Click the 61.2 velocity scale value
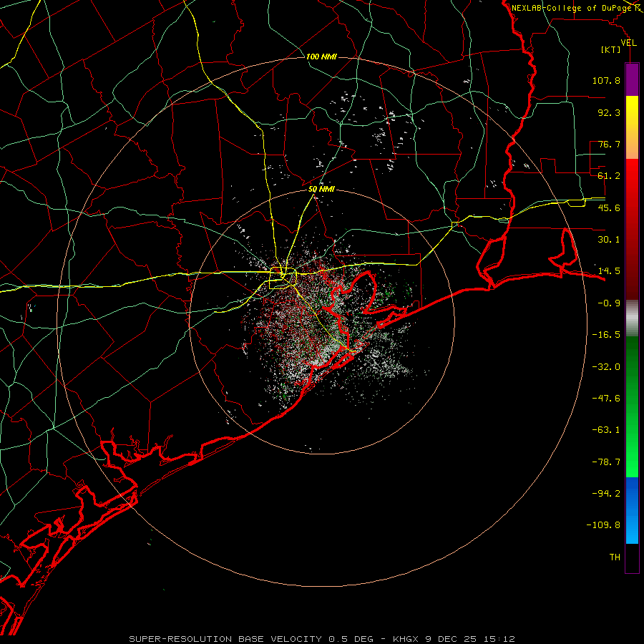644x644 pixels. coord(609,176)
